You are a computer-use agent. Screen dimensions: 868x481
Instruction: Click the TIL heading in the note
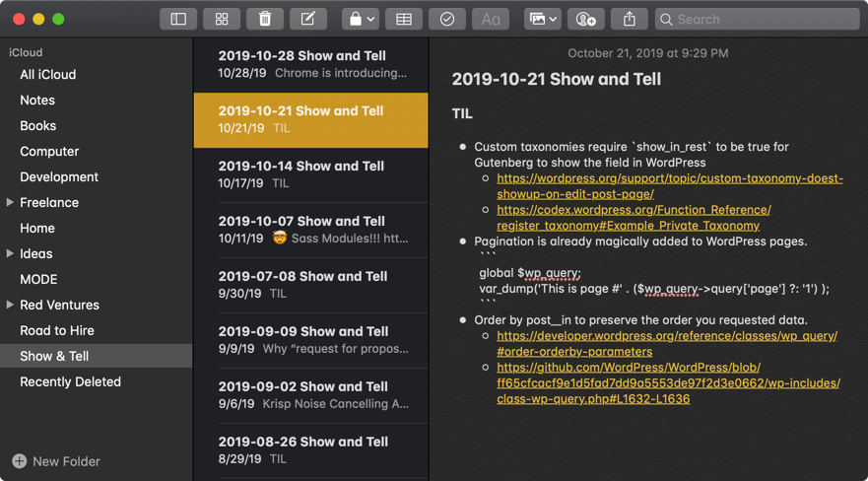462,113
